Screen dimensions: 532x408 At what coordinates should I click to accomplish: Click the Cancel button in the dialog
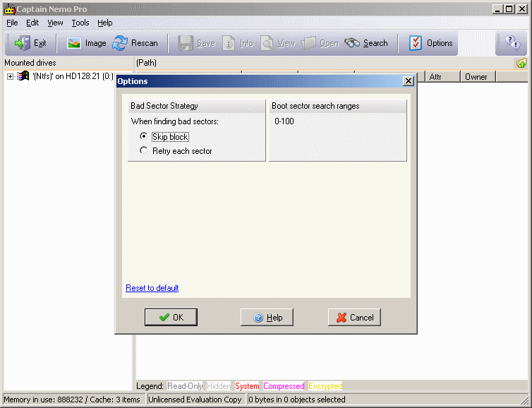354,318
